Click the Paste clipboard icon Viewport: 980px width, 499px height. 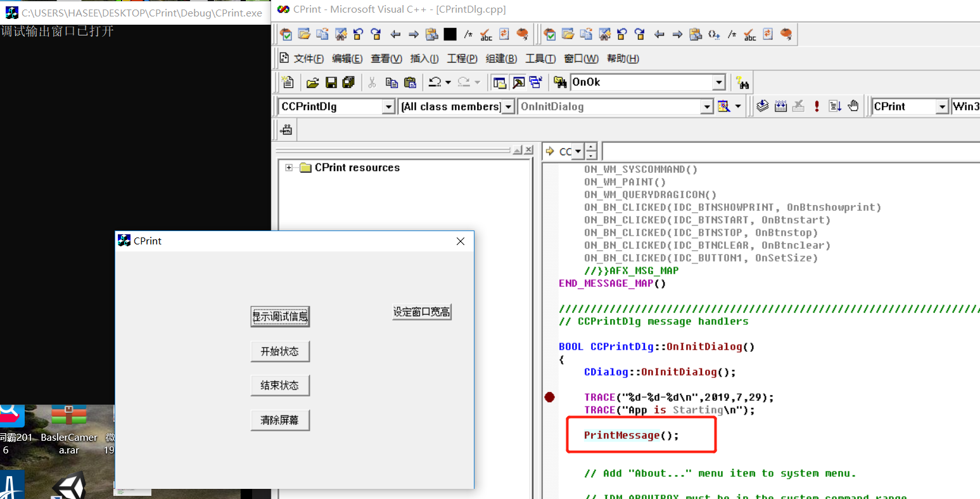pos(410,82)
